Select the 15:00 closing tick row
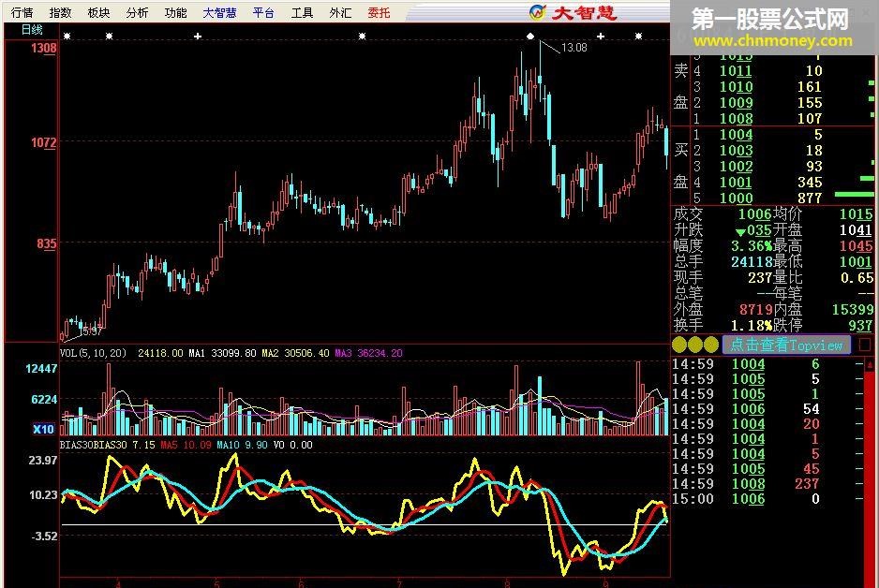The width and height of the screenshot is (879, 588). 767,499
